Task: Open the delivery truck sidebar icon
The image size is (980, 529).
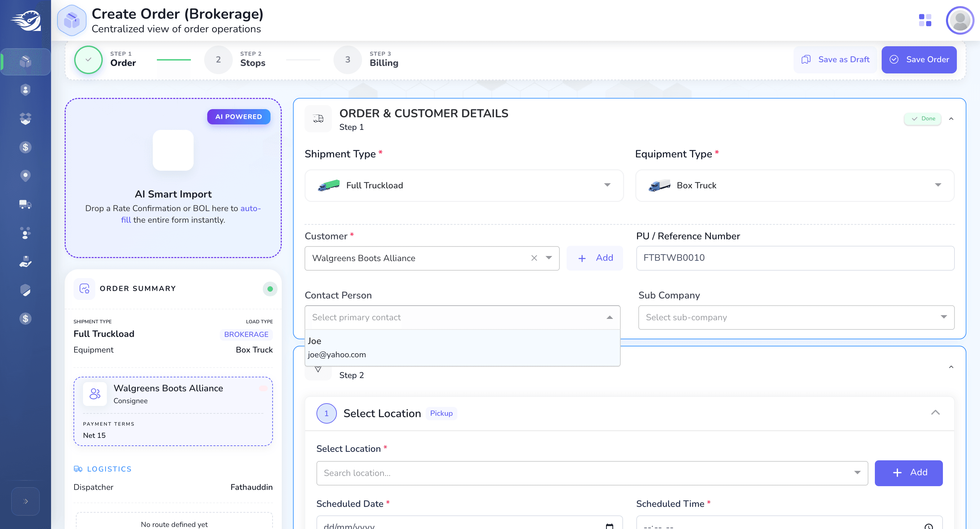Action: 26,204
